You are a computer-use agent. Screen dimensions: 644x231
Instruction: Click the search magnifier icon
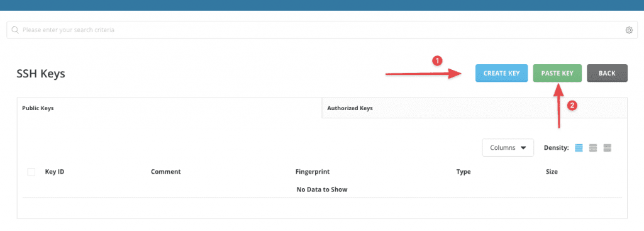click(x=15, y=30)
